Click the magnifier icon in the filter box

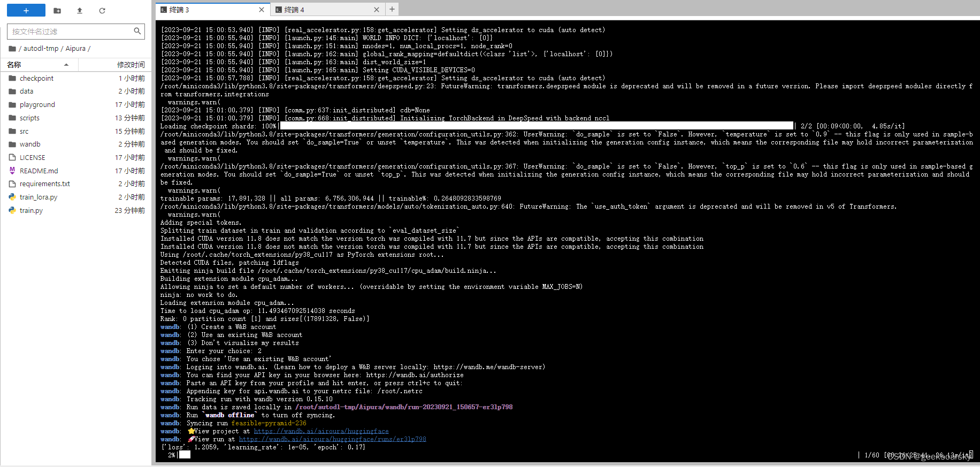coord(137,31)
